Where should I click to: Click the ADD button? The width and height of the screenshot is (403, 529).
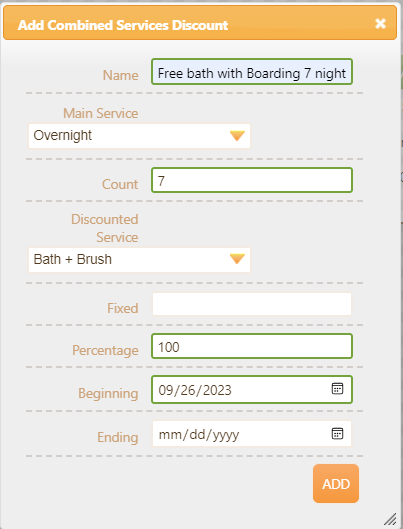coord(336,483)
